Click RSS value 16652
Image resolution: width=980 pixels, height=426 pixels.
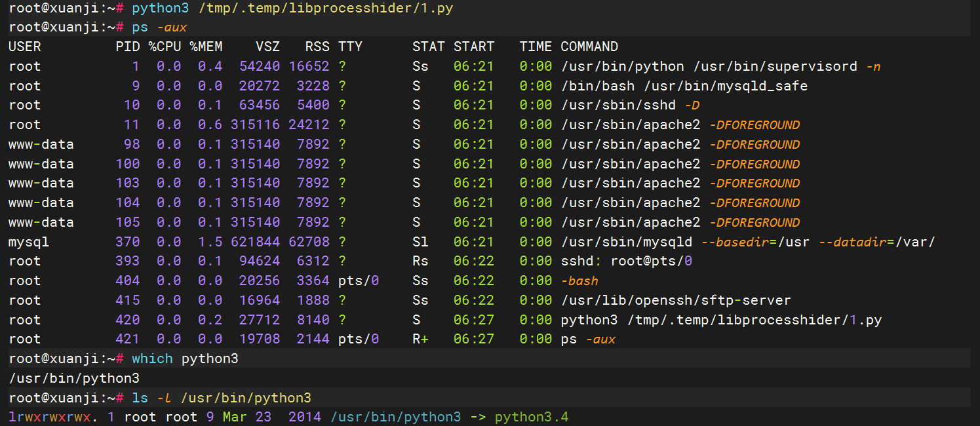click(x=309, y=66)
